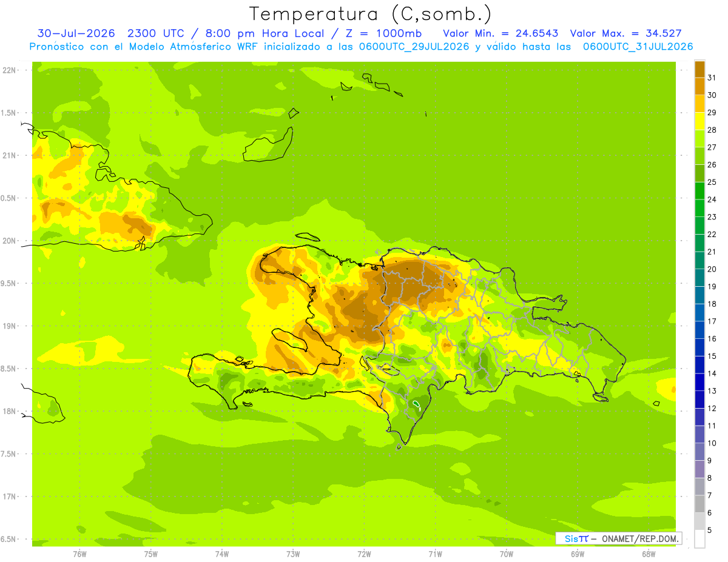Screen dimensions: 728x562
Task: Click the legend scale value "15"
Action: (712, 356)
